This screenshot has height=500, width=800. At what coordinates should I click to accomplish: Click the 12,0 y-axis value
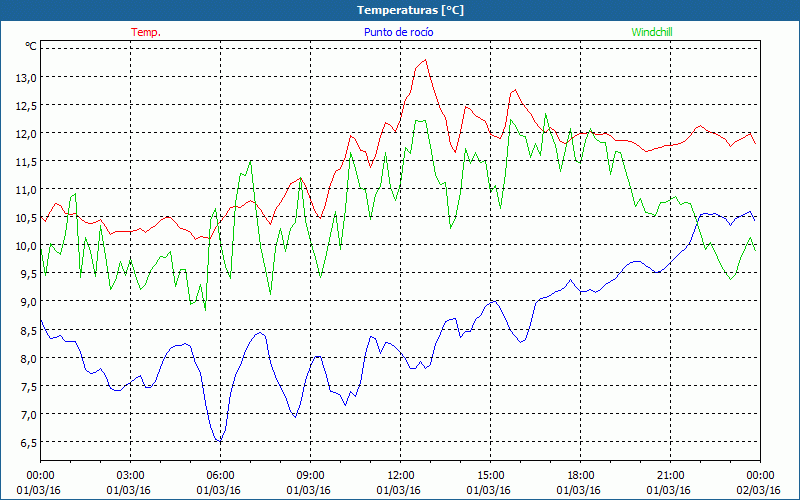tap(27, 134)
